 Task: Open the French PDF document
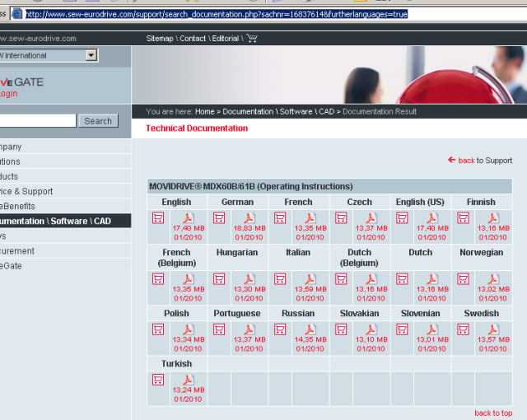(310, 218)
